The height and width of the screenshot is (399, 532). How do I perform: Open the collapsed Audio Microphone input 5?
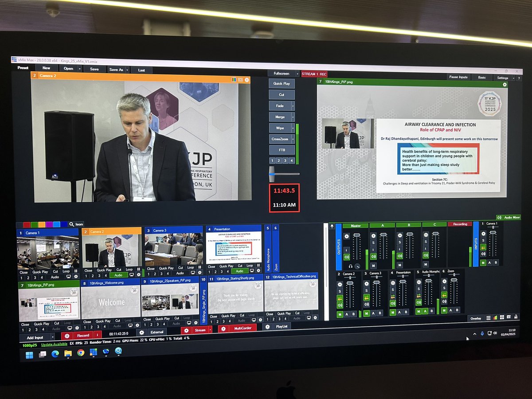click(x=267, y=249)
